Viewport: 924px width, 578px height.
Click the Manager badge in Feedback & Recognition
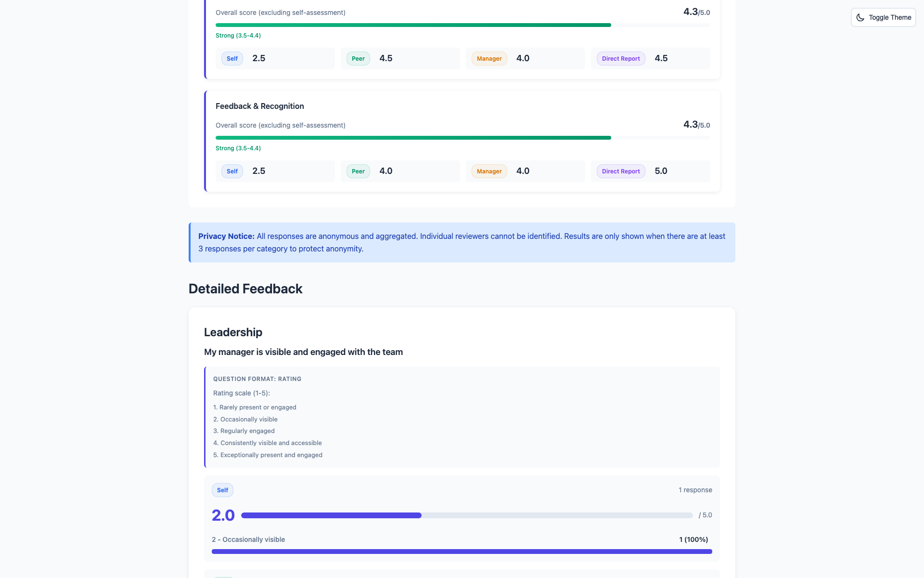pos(489,171)
